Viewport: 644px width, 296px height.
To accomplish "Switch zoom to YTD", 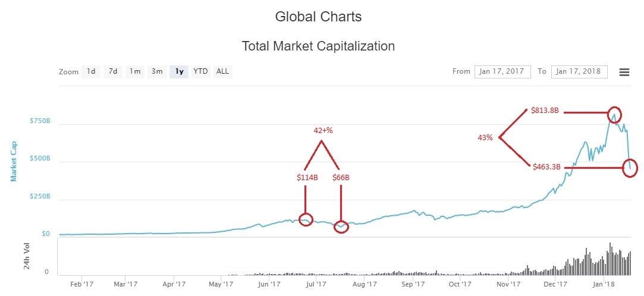I will [201, 71].
